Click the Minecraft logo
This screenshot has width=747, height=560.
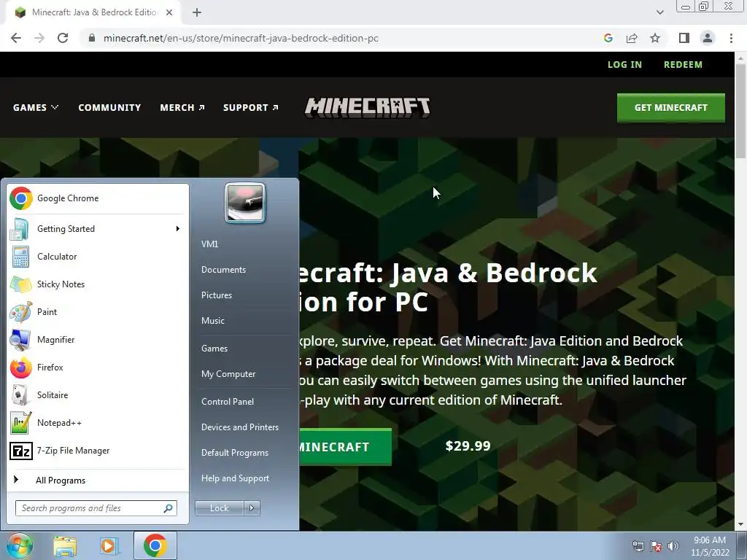(368, 108)
